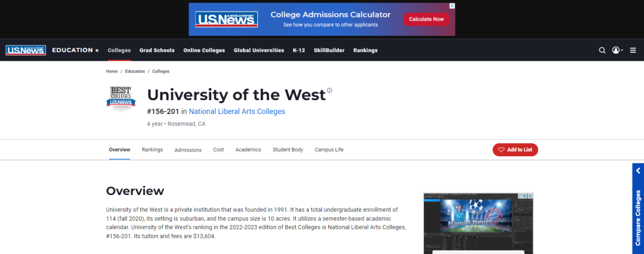
Task: Follow the National Liberal Arts Colleges link
Action: click(237, 111)
